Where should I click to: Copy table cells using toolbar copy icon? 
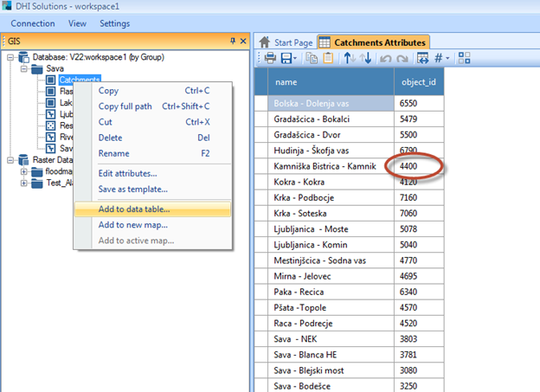coord(312,58)
